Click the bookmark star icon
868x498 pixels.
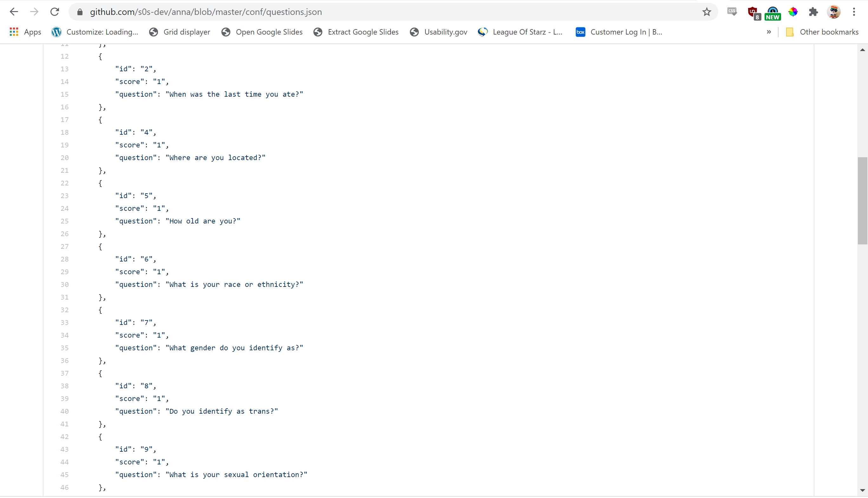click(707, 12)
